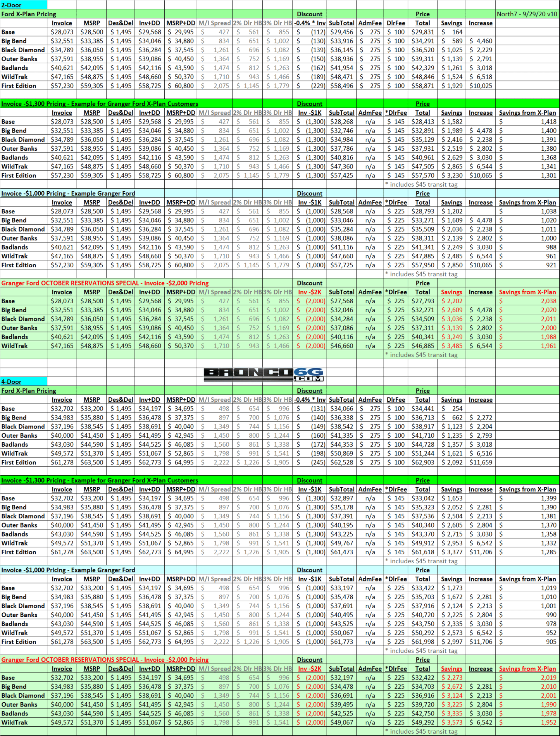Select the X-Plan savings value 1,285
Image resolution: width=560 pixels, height=736 pixels.
coord(528,552)
